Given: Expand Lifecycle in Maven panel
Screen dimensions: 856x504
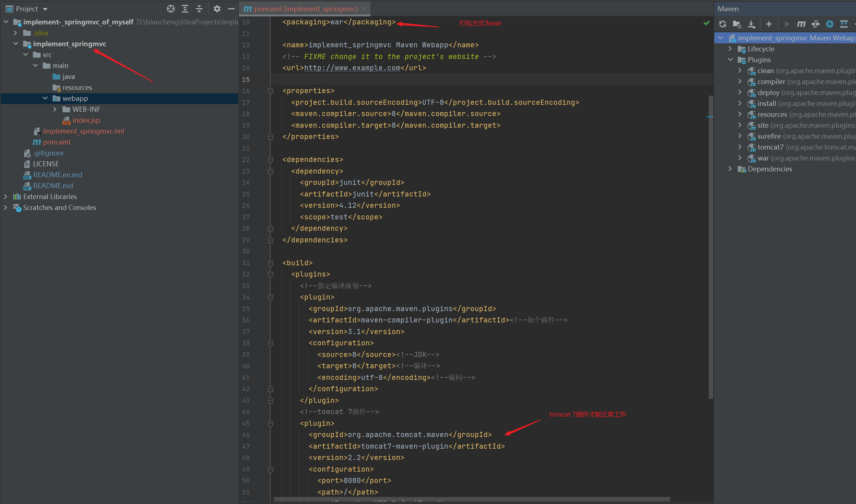Looking at the screenshot, I should pyautogui.click(x=730, y=49).
